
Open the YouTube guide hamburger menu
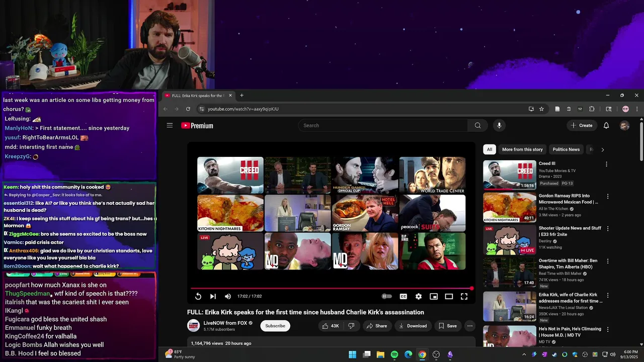(x=170, y=125)
